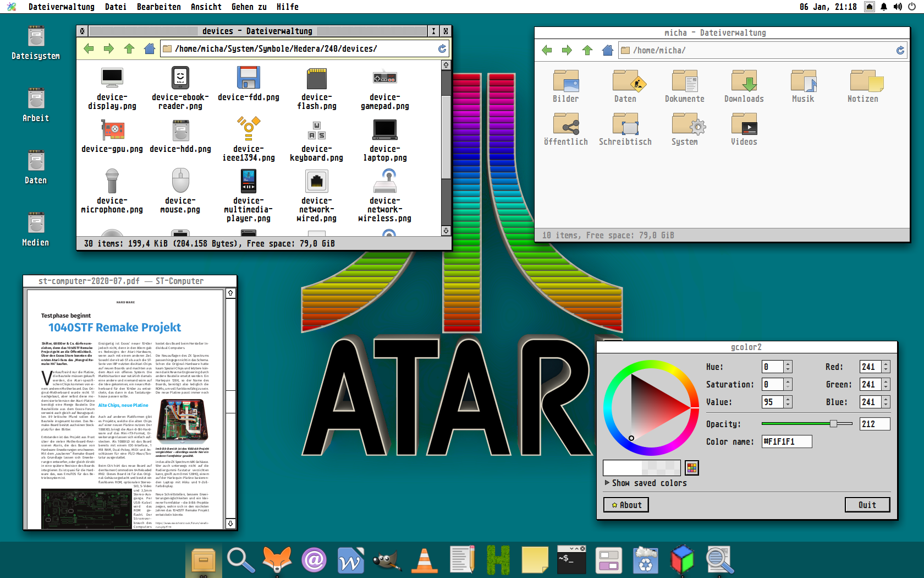924x578 pixels.
Task: Select device-network-wired.png file
Action: tap(317, 196)
